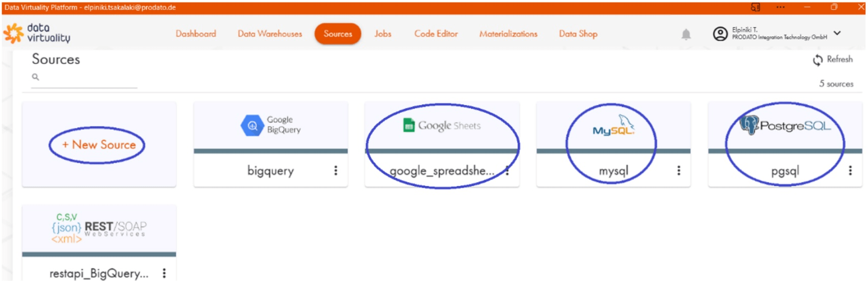Screen dimensions: 868x281
Task: Switch to the Dashboard tab
Action: tap(196, 34)
